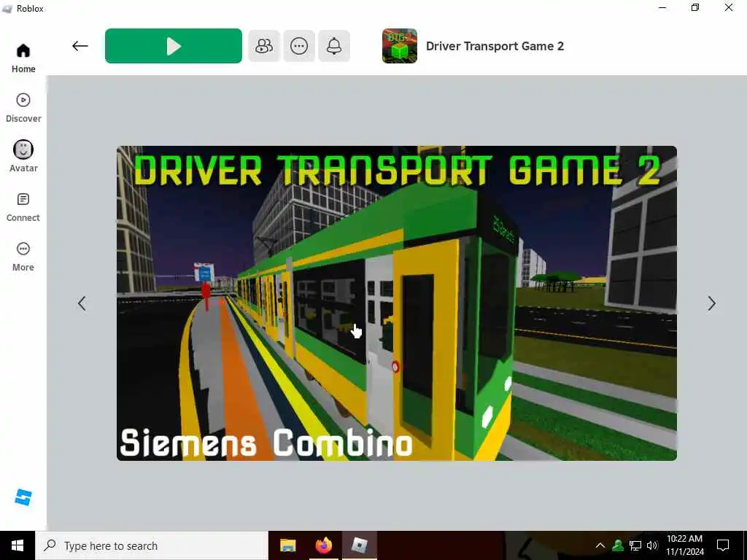The width and height of the screenshot is (747, 560).
Task: Open Firefox from the taskbar
Action: [x=323, y=545]
